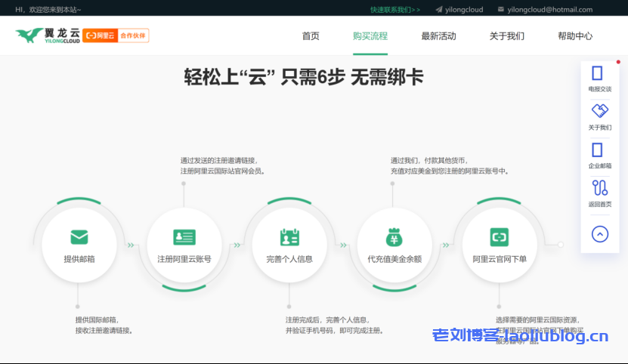628x364 pixels.
Task: Click the text 提供国际邮箱,
Action: pyautogui.click(x=97, y=320)
